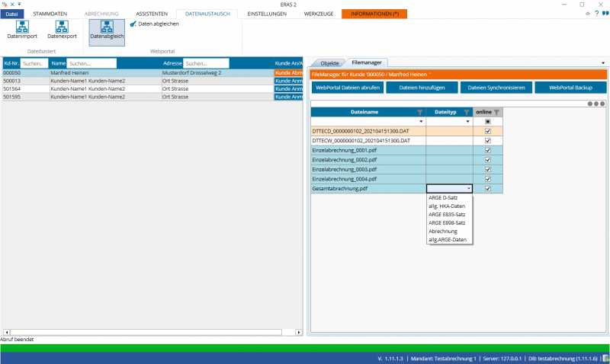Switch to the ASSISTENTEN ribbon tab
This screenshot has height=364, width=610.
click(152, 14)
